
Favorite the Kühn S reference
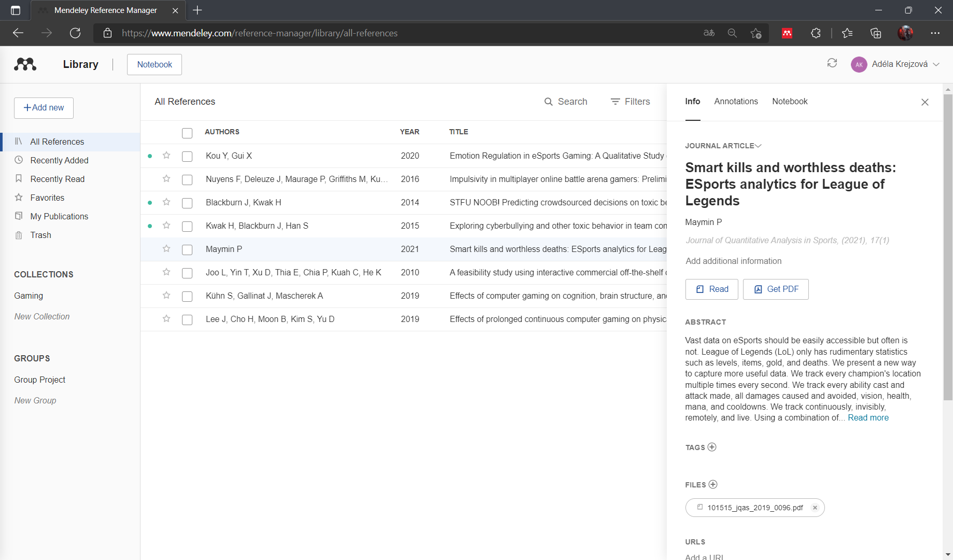point(166,295)
